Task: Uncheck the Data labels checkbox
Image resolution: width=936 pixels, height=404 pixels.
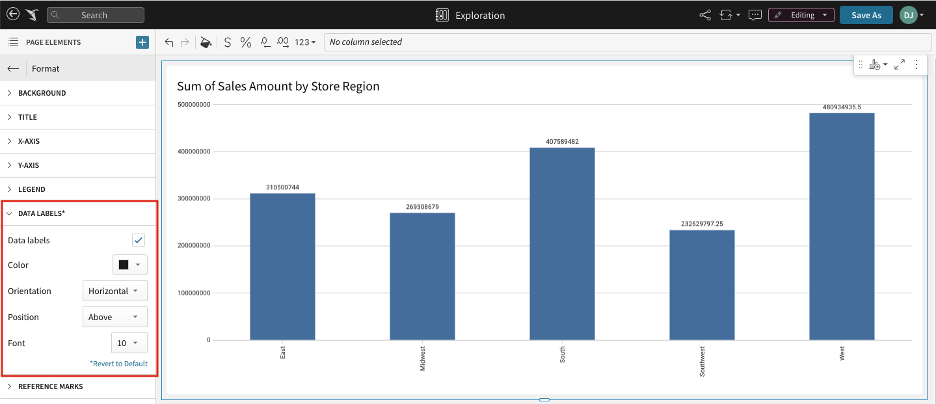Action: [x=138, y=240]
